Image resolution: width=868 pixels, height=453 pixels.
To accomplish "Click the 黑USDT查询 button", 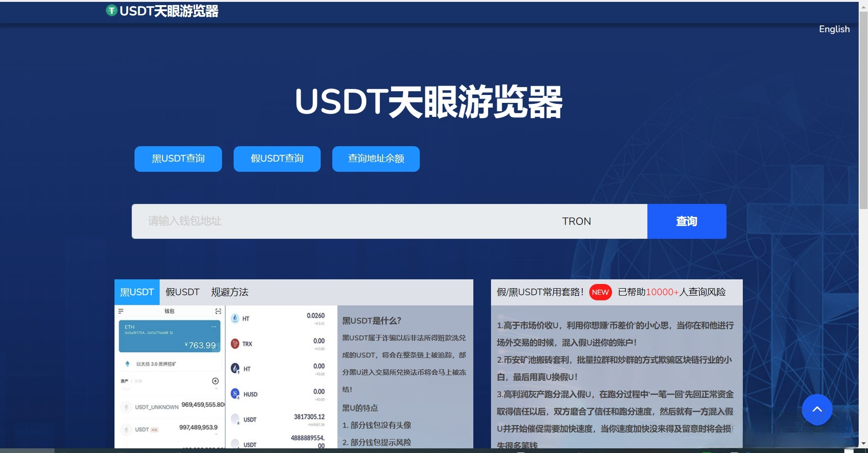I will [x=178, y=159].
